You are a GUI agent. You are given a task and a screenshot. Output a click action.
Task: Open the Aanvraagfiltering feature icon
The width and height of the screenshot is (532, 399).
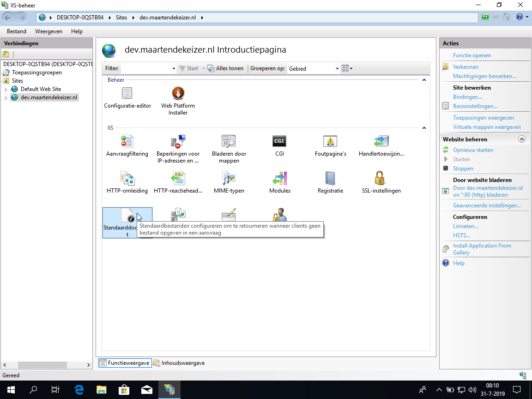(x=127, y=141)
